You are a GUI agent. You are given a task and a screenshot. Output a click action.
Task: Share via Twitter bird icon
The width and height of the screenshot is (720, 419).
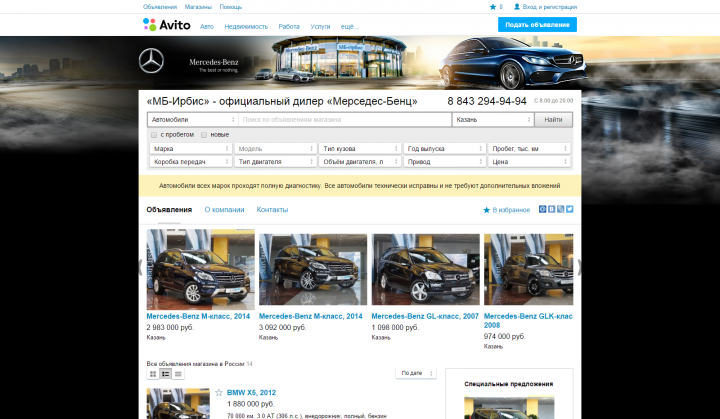coord(569,209)
